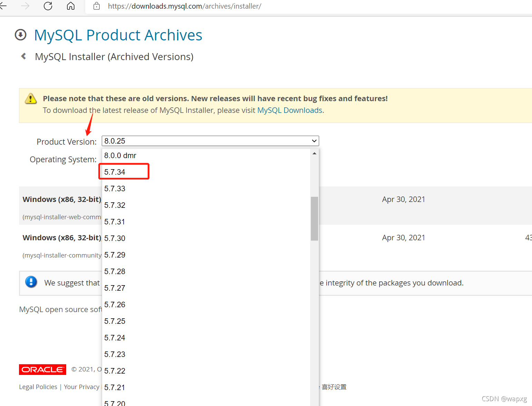View site security lock icon

pyautogui.click(x=97, y=6)
